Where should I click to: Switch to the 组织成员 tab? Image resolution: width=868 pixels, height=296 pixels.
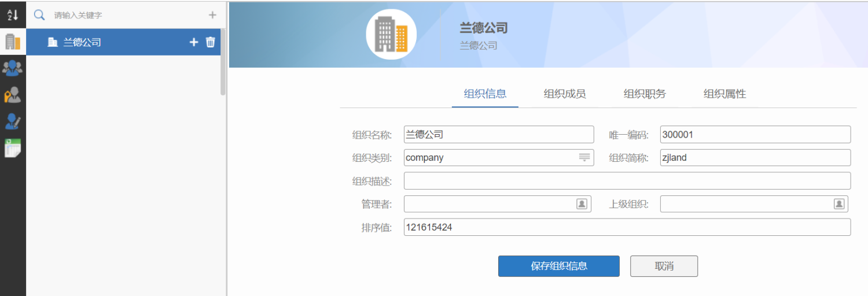[x=565, y=94]
